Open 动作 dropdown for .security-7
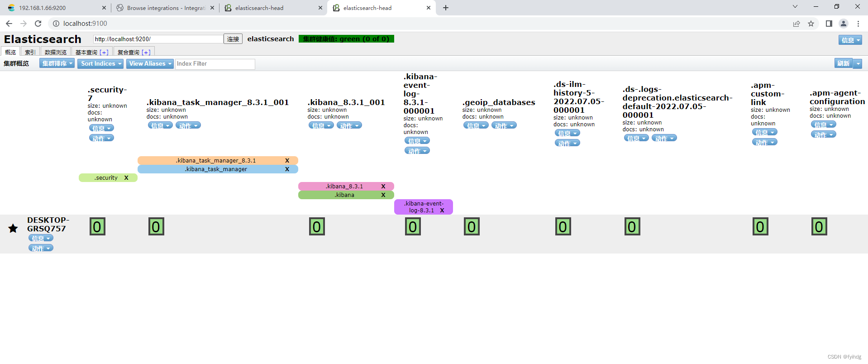This screenshot has width=868, height=364. coord(101,138)
